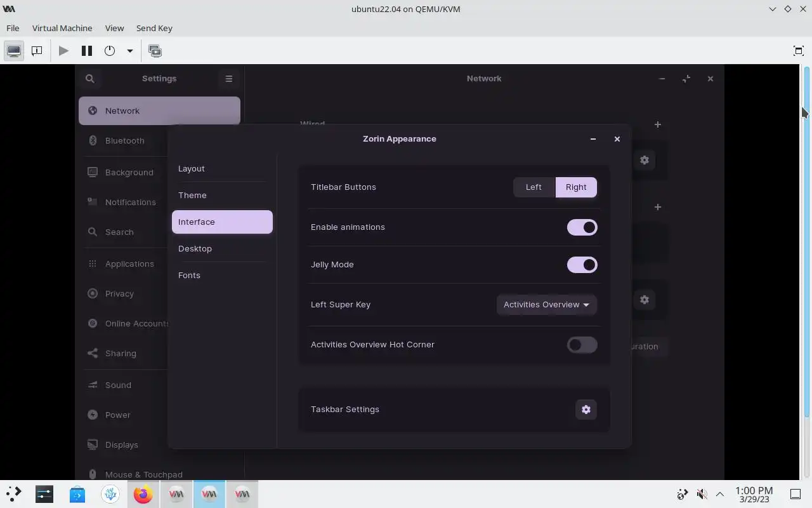Switch to active virt-manager taskbar window
Viewport: 812px width, 508px height.
tap(209, 494)
